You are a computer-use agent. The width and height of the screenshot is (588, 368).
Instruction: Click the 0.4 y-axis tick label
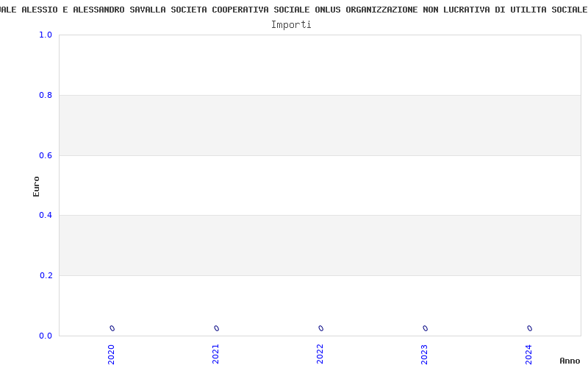[x=46, y=215]
